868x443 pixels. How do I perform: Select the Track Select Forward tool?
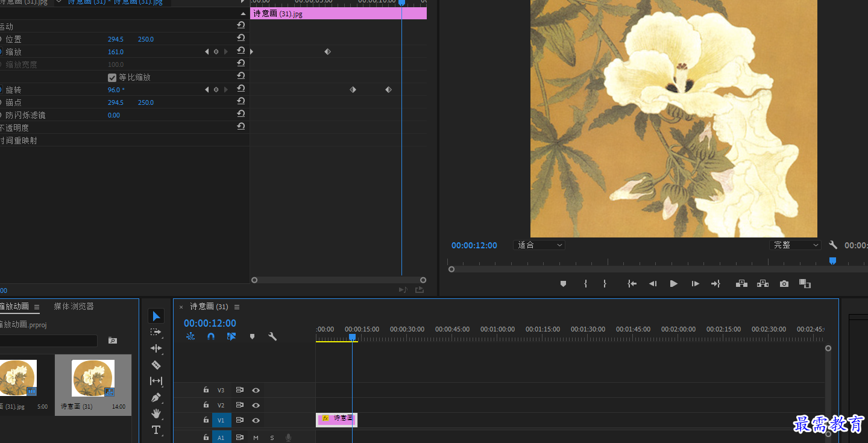pos(156,332)
